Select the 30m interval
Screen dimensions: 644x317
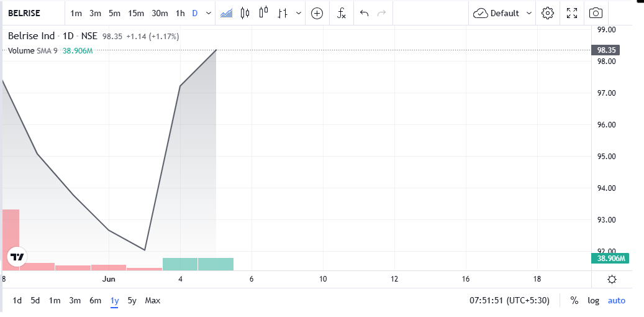[160, 13]
